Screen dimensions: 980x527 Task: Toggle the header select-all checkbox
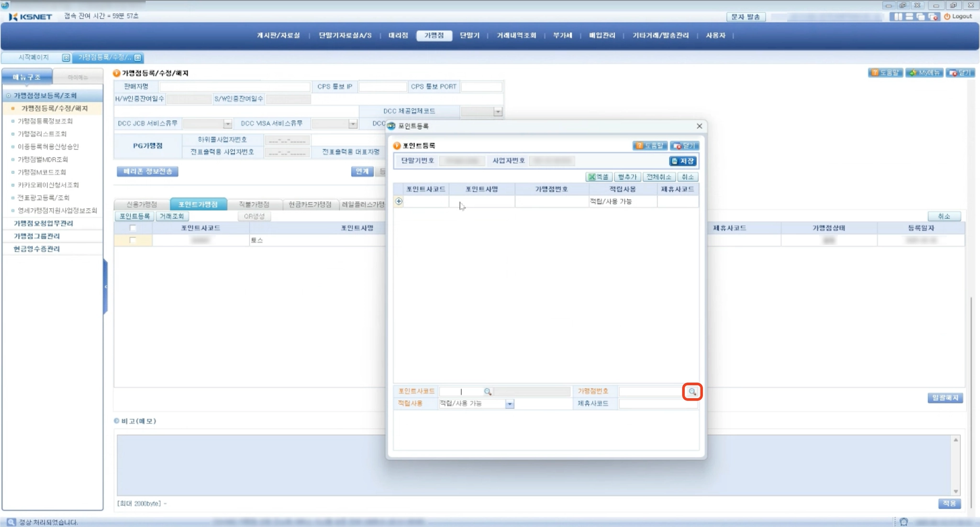[133, 228]
